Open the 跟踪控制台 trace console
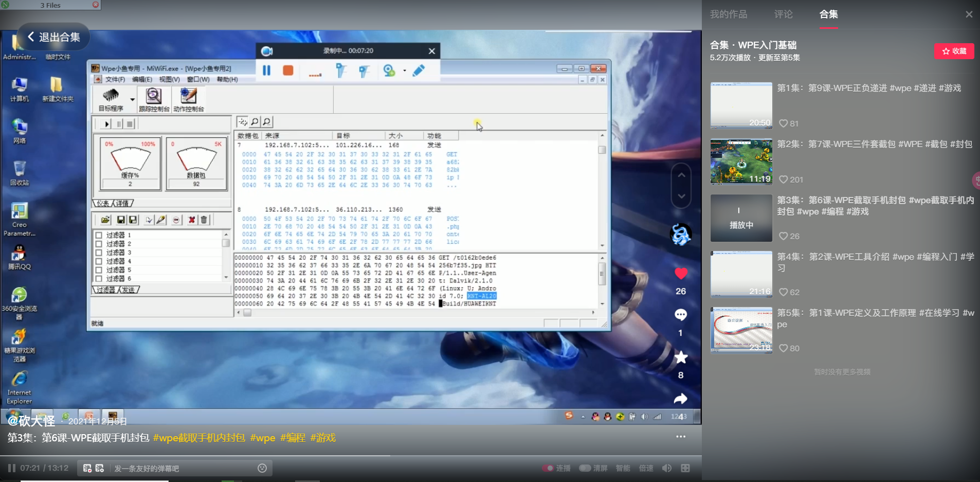Screen dimensions: 980x482 (154, 100)
